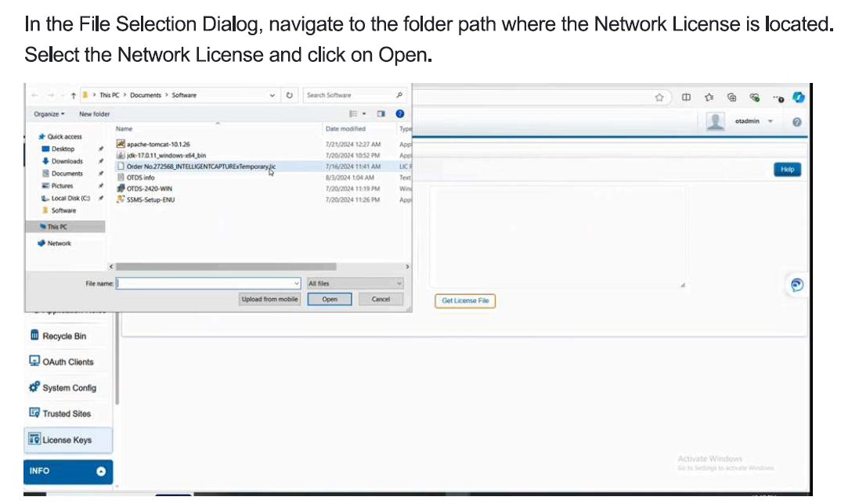Click the Recycle Bin sidebar icon
This screenshot has width=841, height=504.
pyautogui.click(x=34, y=336)
